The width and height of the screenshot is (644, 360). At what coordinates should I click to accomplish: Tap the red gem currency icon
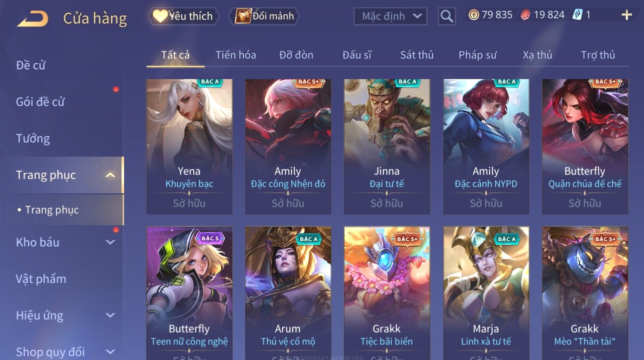click(x=525, y=15)
